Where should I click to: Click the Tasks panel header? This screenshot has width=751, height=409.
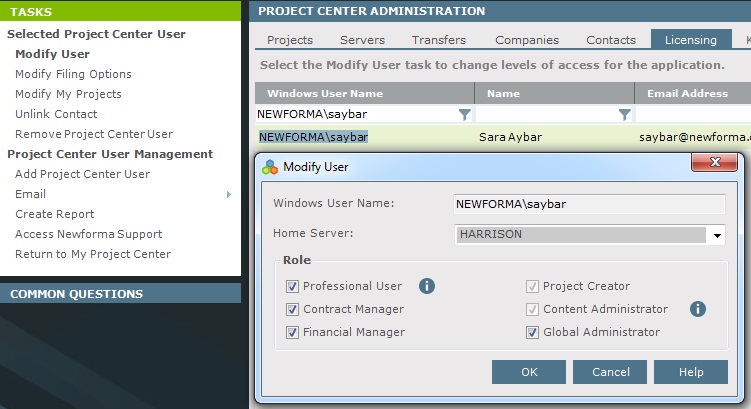point(120,11)
